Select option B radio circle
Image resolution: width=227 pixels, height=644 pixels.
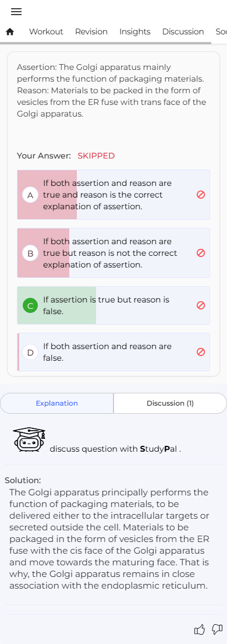pos(30,254)
